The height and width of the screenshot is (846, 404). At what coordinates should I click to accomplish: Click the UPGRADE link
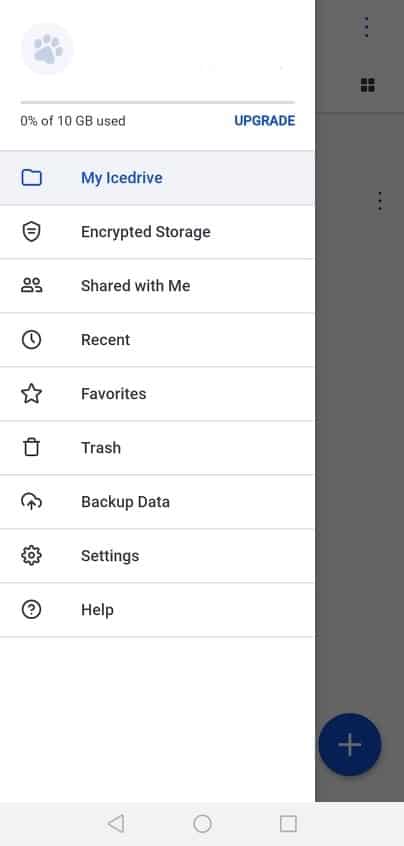click(264, 121)
